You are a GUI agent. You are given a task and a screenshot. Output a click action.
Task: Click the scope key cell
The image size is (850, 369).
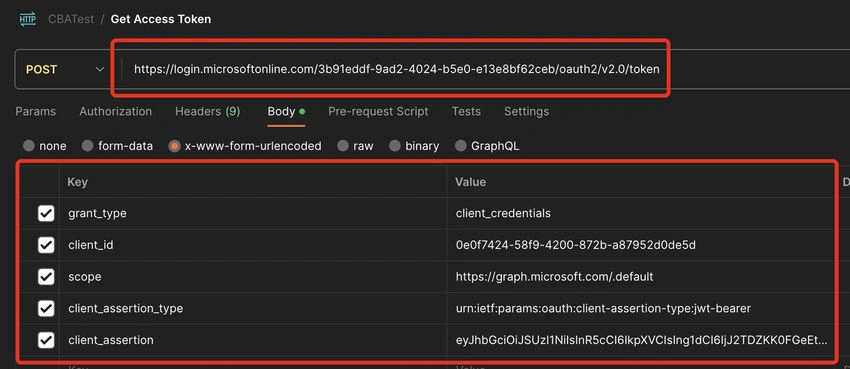(253, 277)
